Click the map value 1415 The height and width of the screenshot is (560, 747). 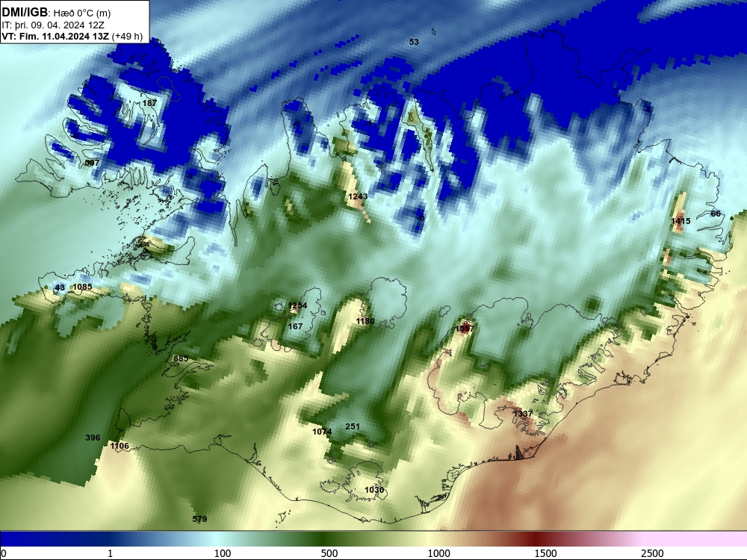(x=681, y=221)
